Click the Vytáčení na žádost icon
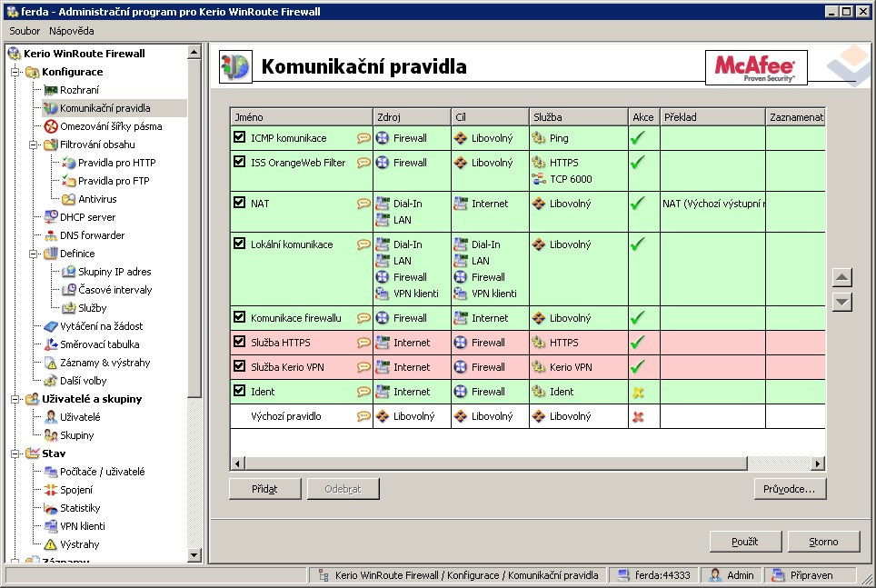Image resolution: width=876 pixels, height=588 pixels. (51, 326)
